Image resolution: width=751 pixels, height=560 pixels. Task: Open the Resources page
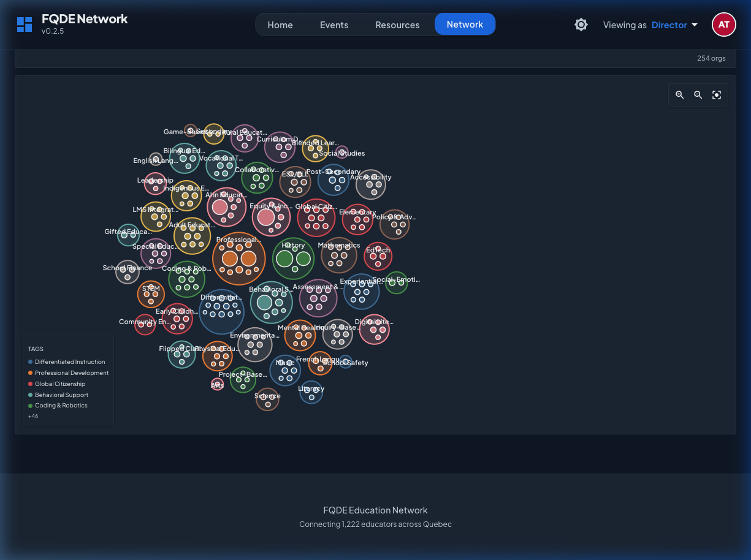click(397, 25)
